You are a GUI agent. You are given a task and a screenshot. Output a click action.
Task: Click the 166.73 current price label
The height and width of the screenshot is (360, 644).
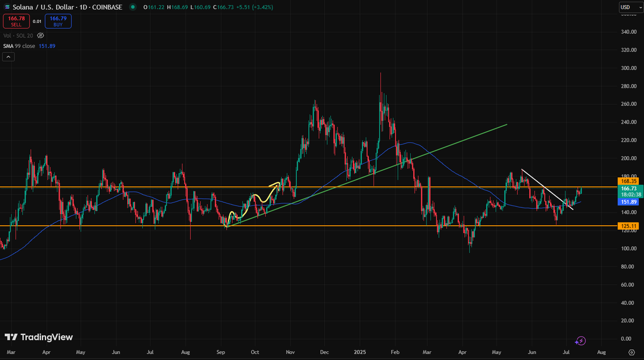pos(628,189)
